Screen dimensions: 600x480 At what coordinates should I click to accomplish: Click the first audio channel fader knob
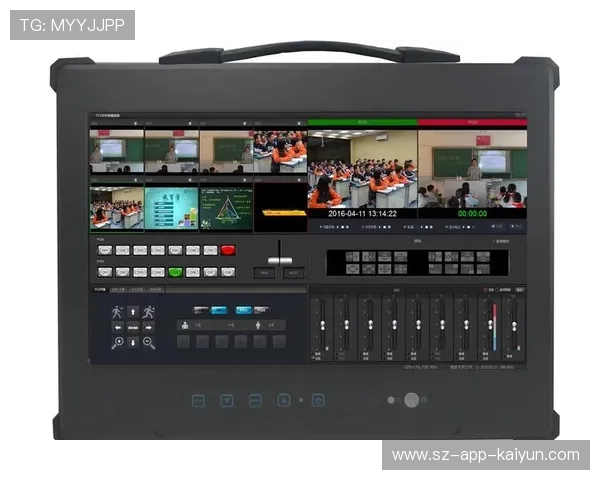coord(321,327)
